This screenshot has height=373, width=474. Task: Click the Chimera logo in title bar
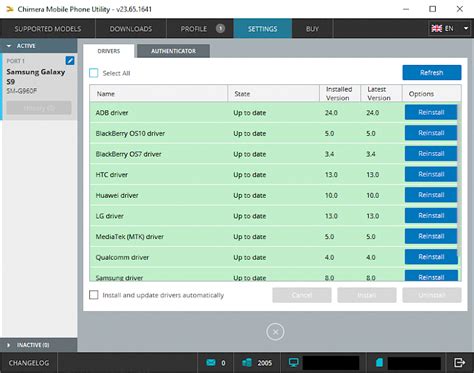coord(10,9)
